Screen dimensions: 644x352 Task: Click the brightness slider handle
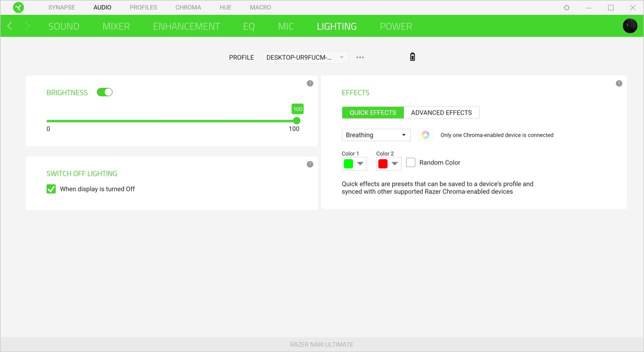[297, 121]
